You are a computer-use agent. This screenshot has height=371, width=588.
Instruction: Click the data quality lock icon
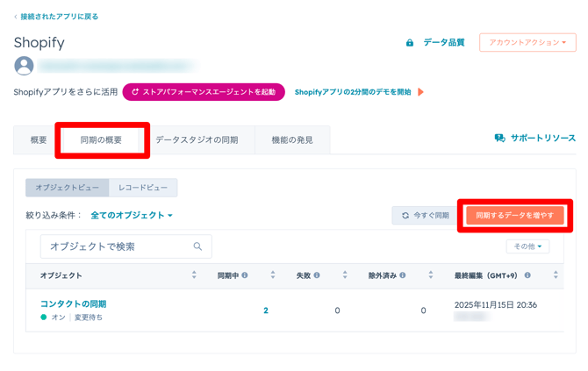coord(410,43)
